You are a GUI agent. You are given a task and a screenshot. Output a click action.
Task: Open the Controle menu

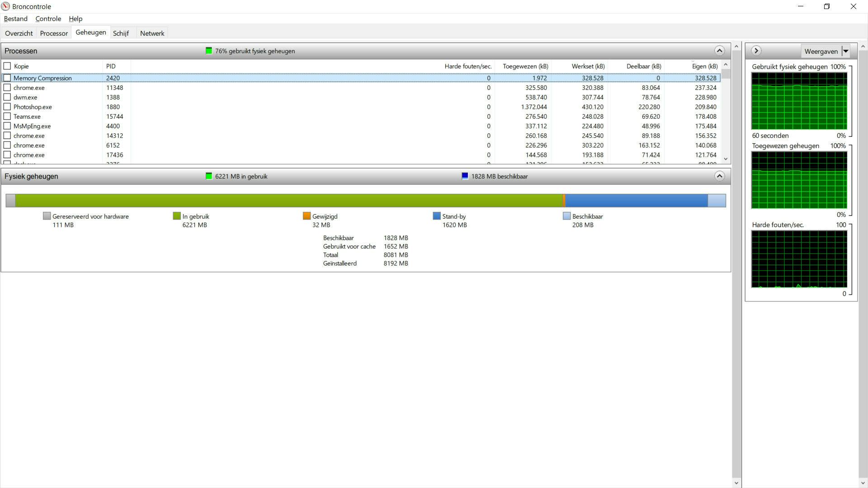click(x=48, y=19)
